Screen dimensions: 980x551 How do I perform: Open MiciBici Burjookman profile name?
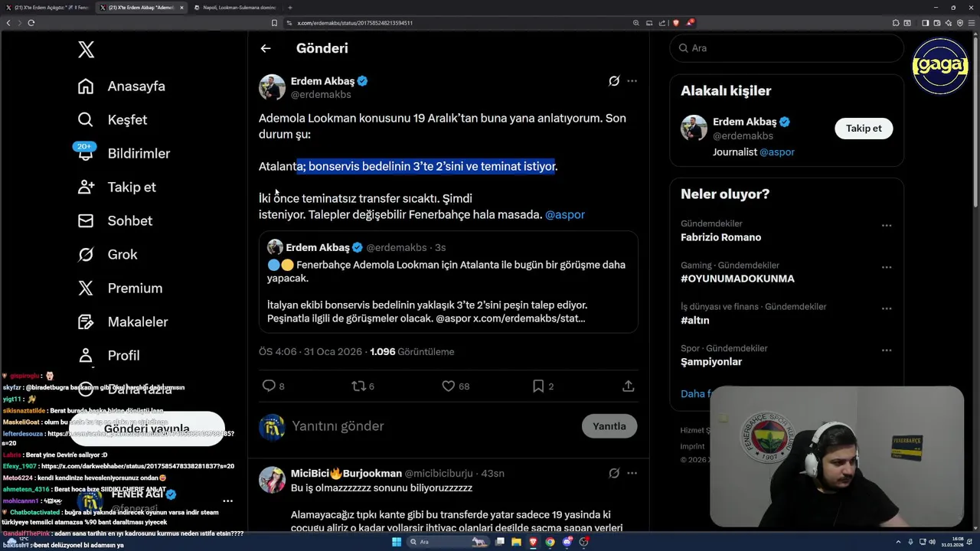[x=346, y=474]
